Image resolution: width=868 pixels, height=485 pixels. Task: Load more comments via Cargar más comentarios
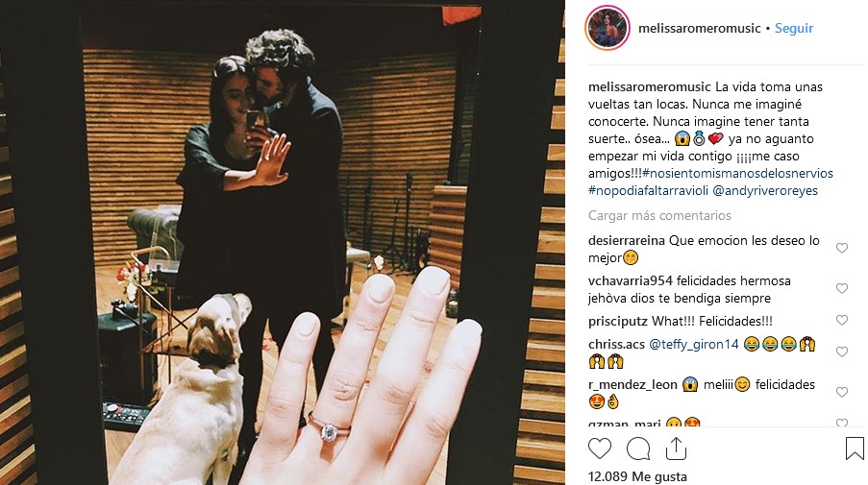[x=659, y=216]
